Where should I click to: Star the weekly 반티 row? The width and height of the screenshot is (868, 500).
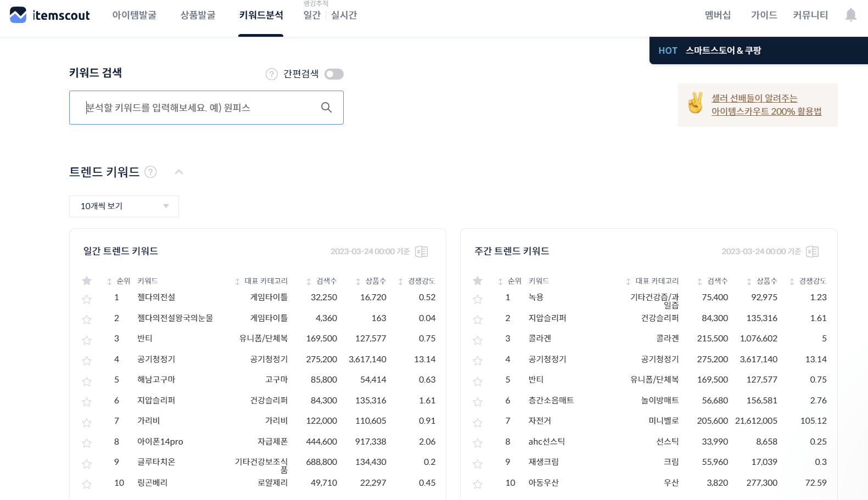tap(478, 381)
